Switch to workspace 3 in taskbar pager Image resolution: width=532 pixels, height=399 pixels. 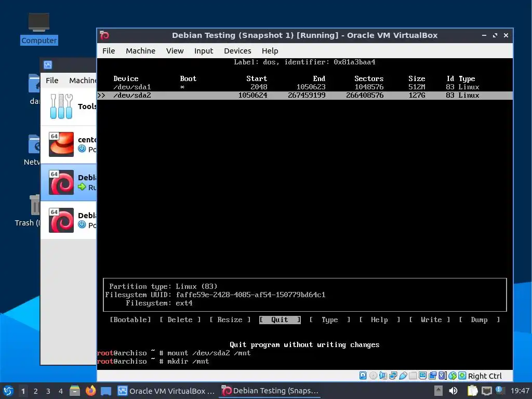(48, 391)
